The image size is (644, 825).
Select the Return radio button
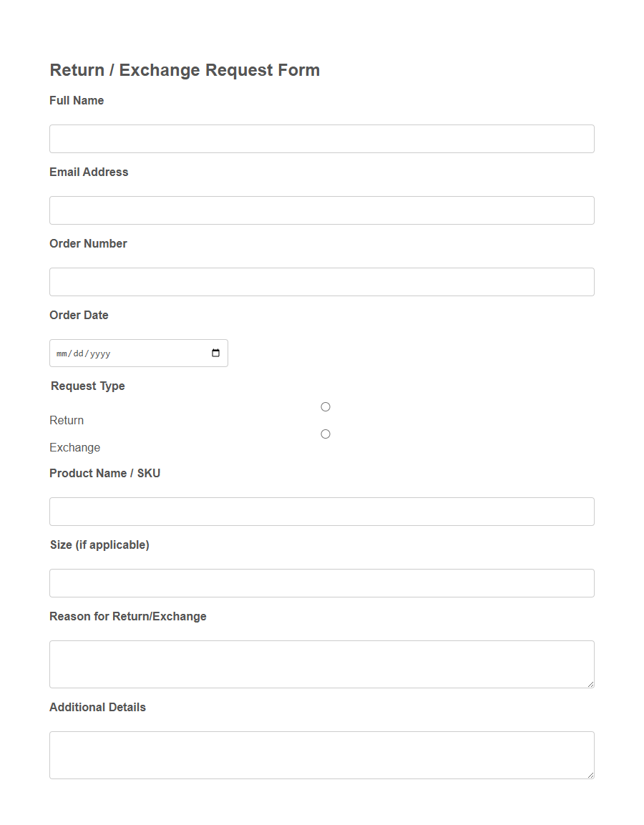point(326,406)
